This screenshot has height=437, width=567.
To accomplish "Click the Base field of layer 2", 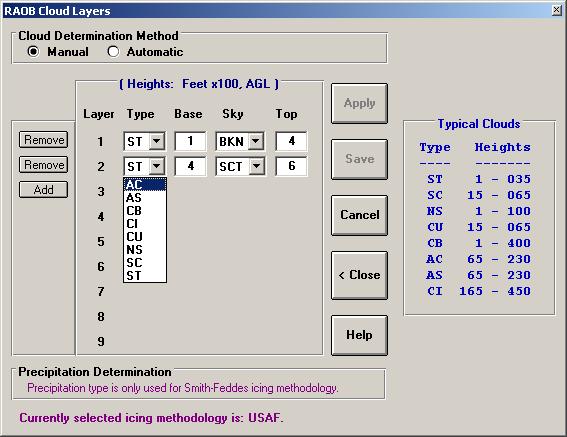I will click(x=190, y=166).
